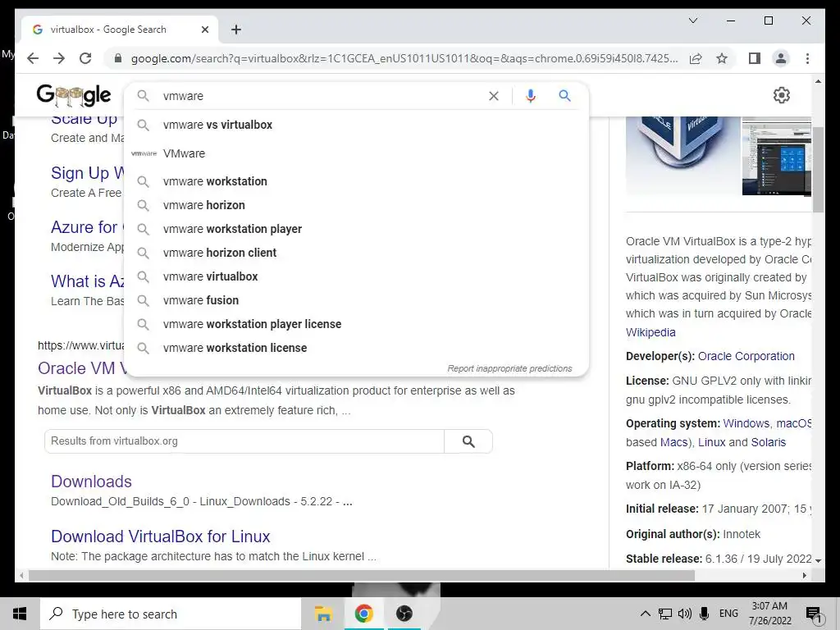Image resolution: width=840 pixels, height=630 pixels.
Task: Start a voice search with microphone
Action: (531, 96)
